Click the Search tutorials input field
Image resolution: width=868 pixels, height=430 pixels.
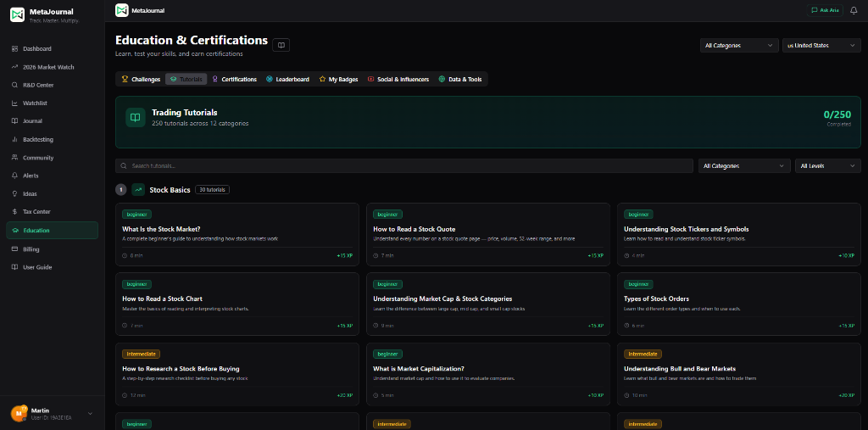point(404,165)
